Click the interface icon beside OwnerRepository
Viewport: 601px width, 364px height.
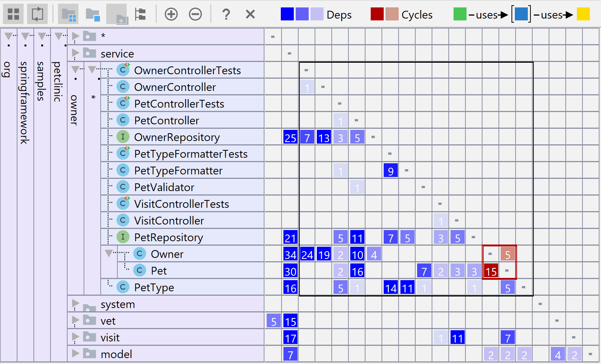(123, 137)
